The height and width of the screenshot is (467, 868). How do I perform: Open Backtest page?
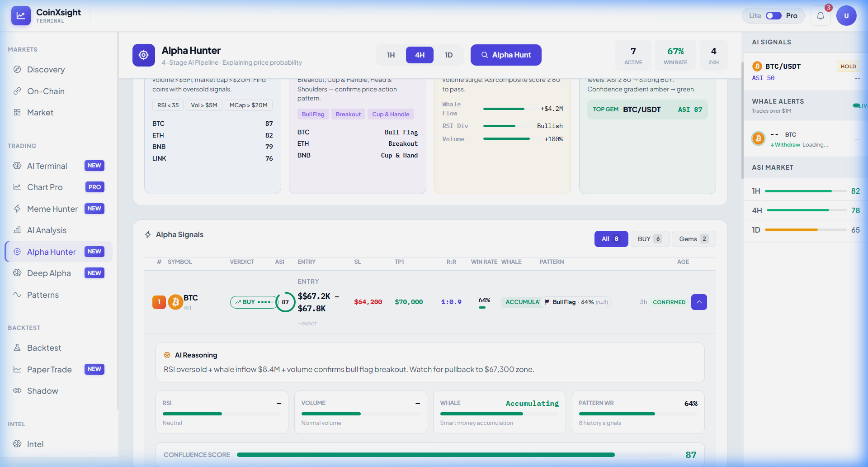(59, 348)
